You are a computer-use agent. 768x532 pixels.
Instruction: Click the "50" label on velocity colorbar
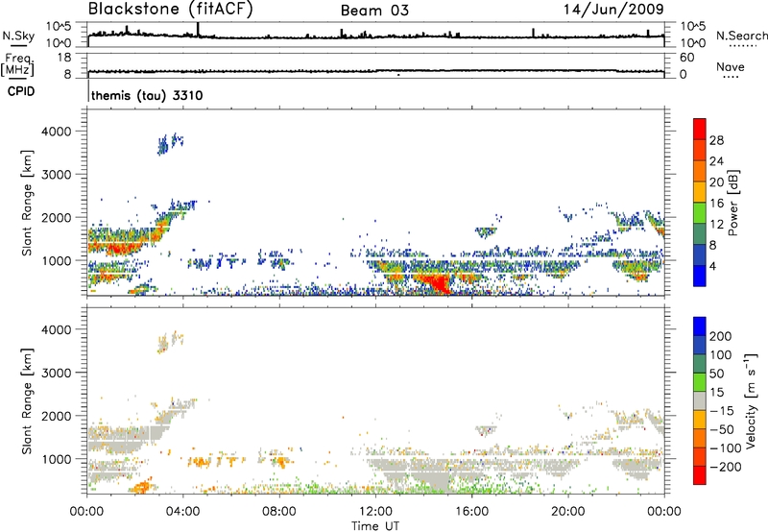(x=716, y=374)
